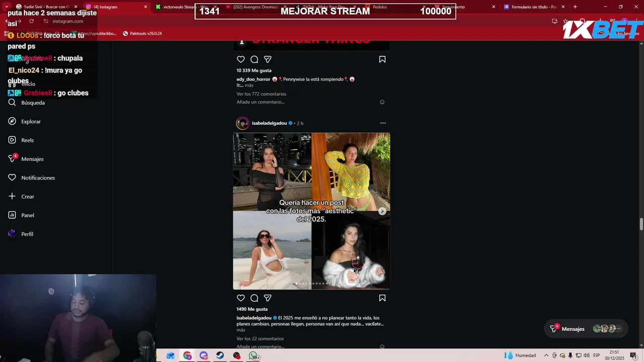
Task: Open comments on isabeladelgadou post
Action: tap(255, 298)
